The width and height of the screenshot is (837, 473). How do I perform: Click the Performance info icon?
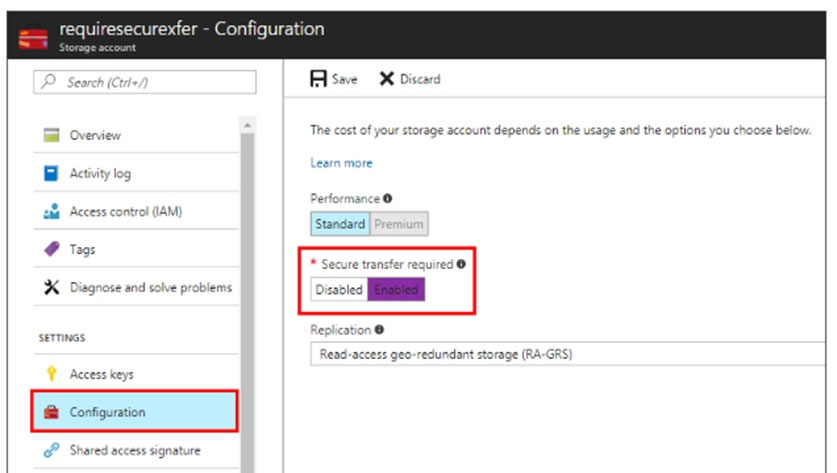click(388, 199)
